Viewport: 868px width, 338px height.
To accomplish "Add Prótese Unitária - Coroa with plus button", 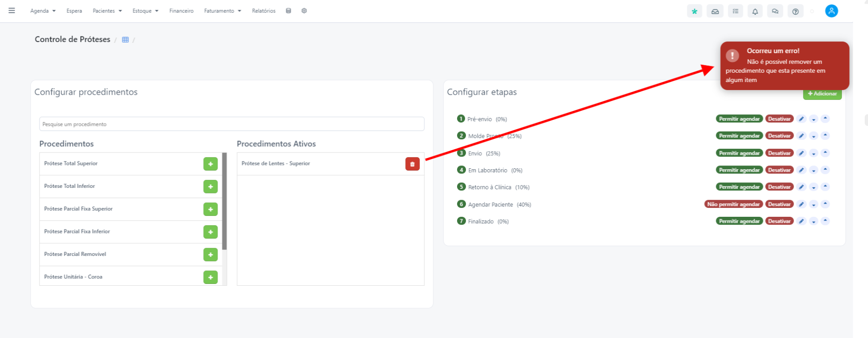I will 211,277.
